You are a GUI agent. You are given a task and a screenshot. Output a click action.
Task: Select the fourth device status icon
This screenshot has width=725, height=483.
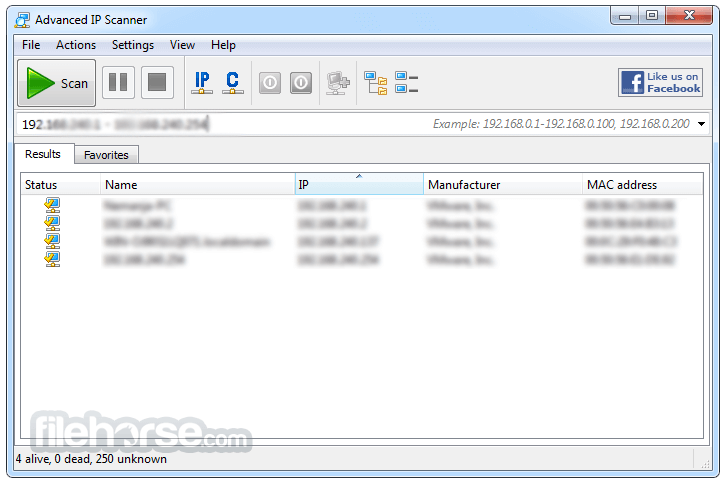pos(52,259)
